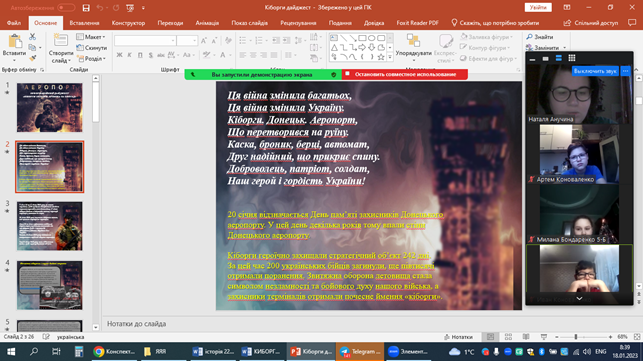Open Telegram from the taskbar
This screenshot has width=643, height=361.
pos(360,352)
